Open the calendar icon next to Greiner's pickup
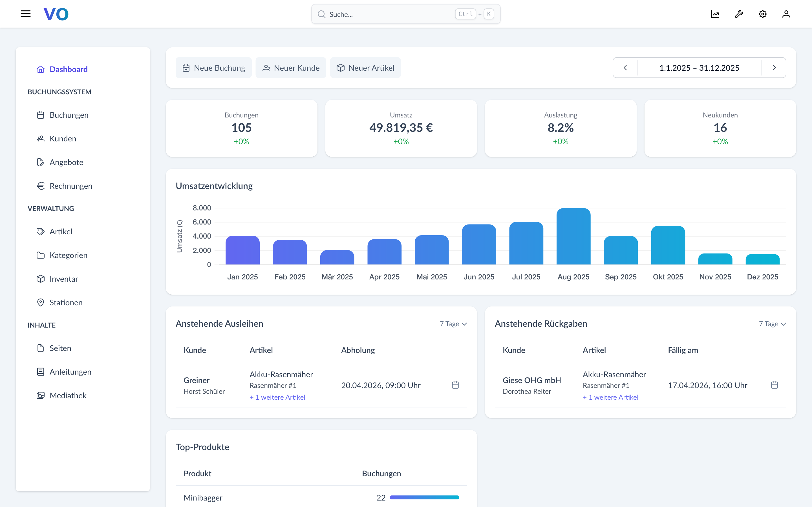This screenshot has width=812, height=507. [455, 385]
